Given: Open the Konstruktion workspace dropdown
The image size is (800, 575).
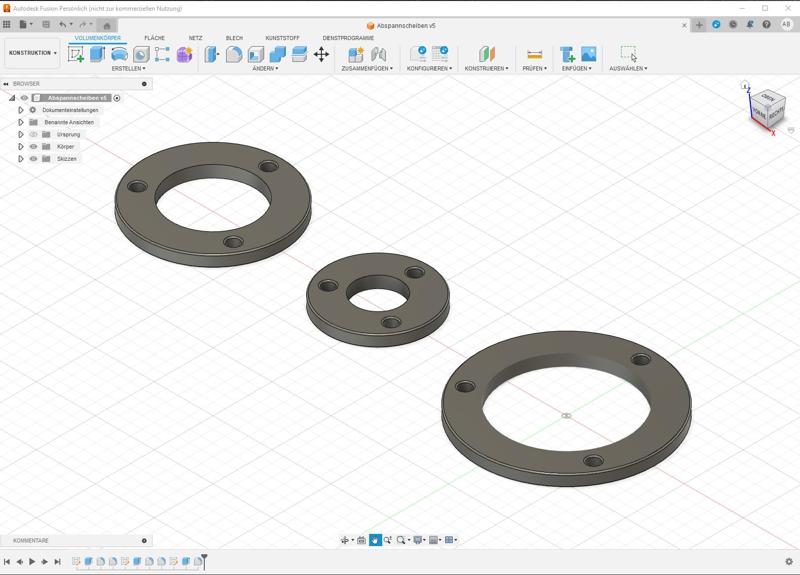Looking at the screenshot, I should pos(33,53).
